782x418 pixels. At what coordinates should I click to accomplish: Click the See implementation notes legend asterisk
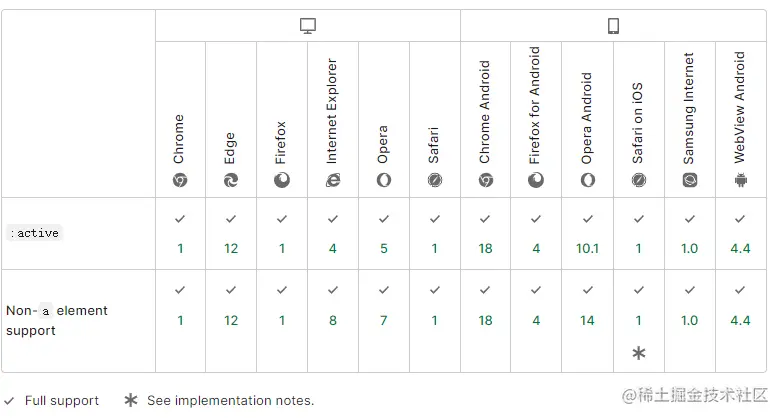click(x=131, y=400)
